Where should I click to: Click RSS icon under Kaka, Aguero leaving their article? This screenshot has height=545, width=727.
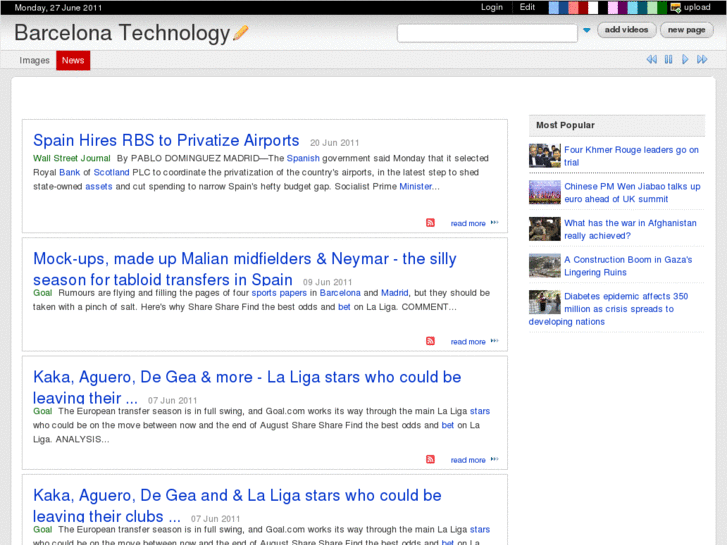[430, 459]
